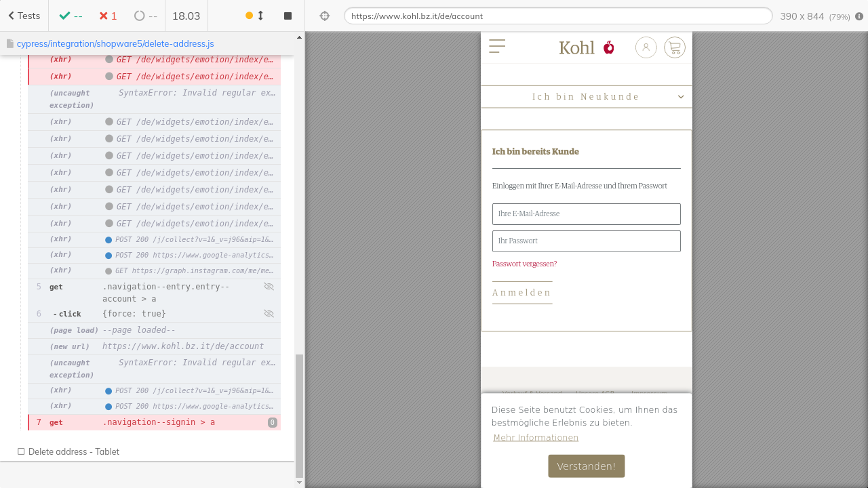The image size is (868, 488).
Task: Go back to the Tests list
Action: click(24, 16)
